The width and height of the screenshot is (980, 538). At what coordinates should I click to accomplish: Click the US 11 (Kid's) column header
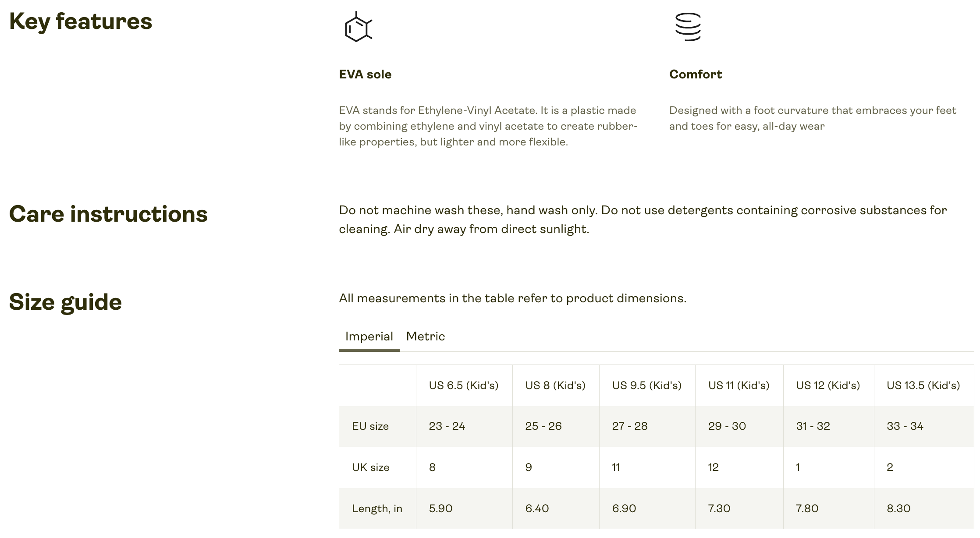739,386
